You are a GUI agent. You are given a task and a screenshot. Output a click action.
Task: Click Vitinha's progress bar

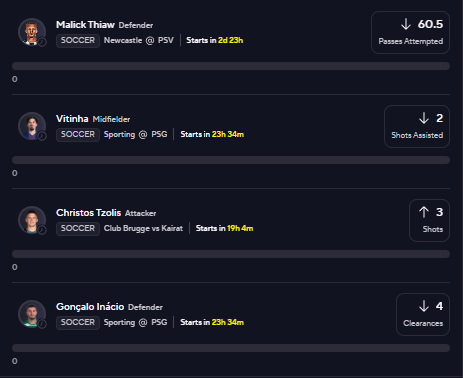pyautogui.click(x=231, y=160)
